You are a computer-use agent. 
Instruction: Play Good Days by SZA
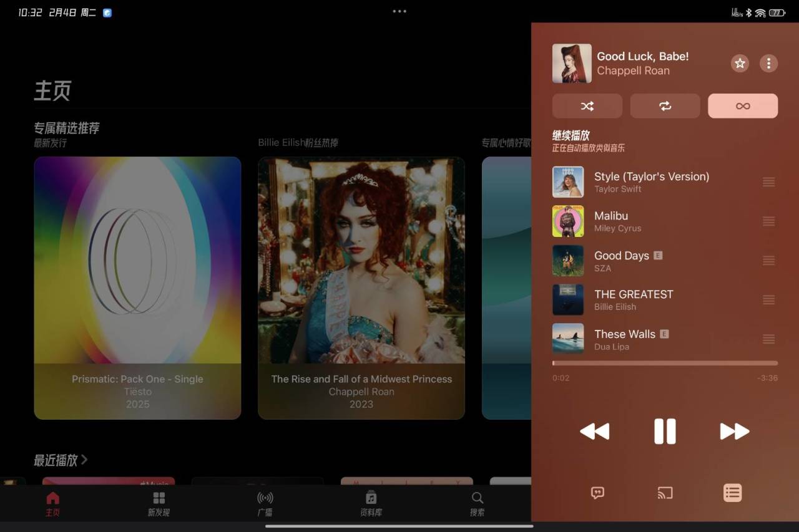click(x=665, y=261)
